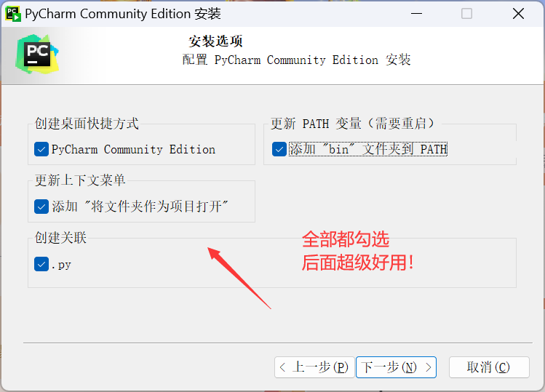Click the disabled maximize button in title bar
This screenshot has width=545, height=392.
(466, 14)
